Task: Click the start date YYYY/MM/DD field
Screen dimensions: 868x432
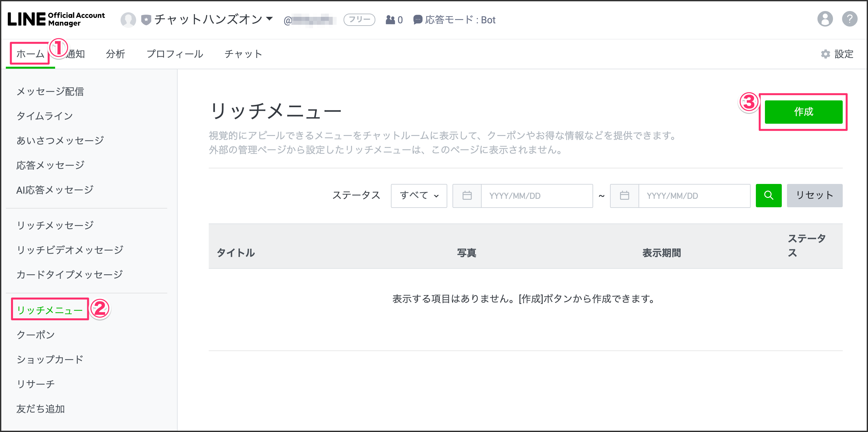Action: [536, 196]
